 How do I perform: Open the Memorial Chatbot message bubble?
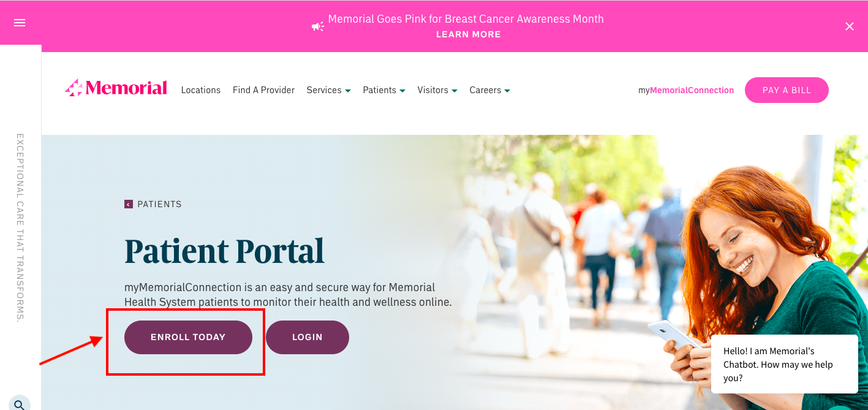coord(785,364)
